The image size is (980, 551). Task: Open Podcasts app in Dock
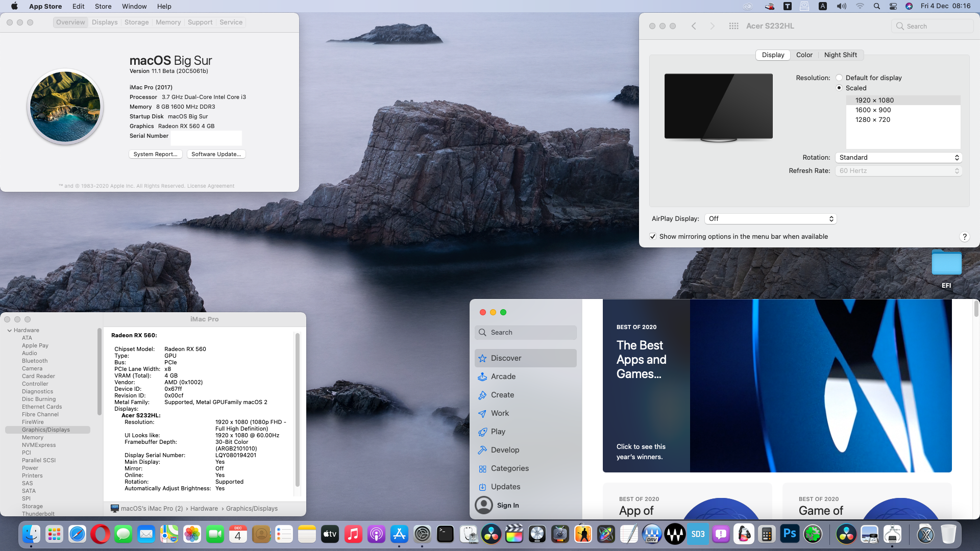click(376, 534)
